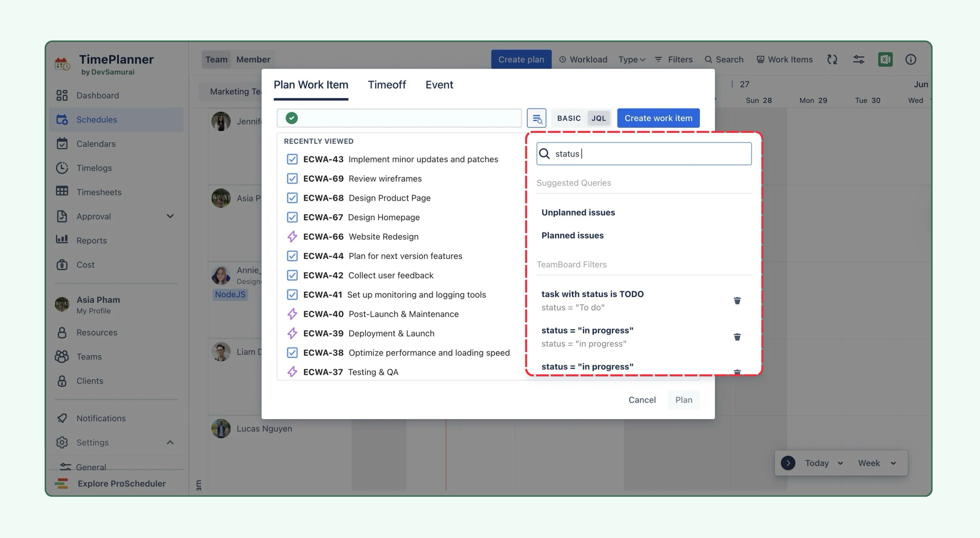This screenshot has width=980, height=538.
Task: Click the round arrow button beside Today
Action: [788, 463]
